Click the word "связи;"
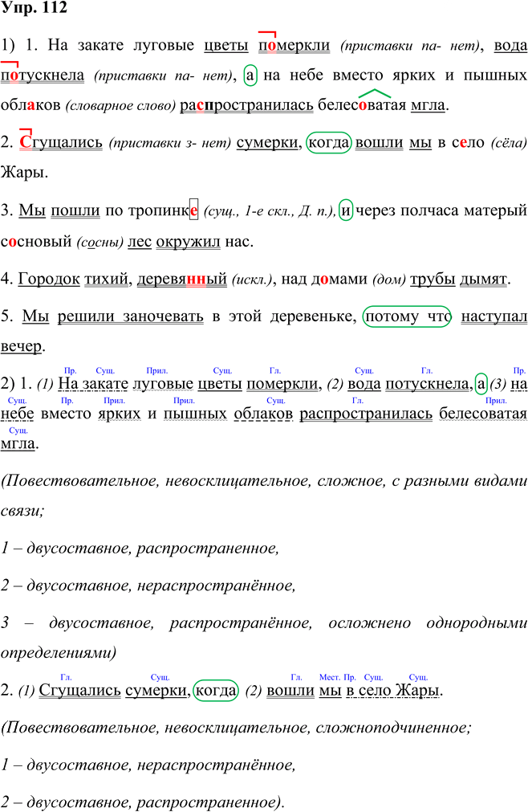The height and width of the screenshot is (812, 528). [22, 511]
